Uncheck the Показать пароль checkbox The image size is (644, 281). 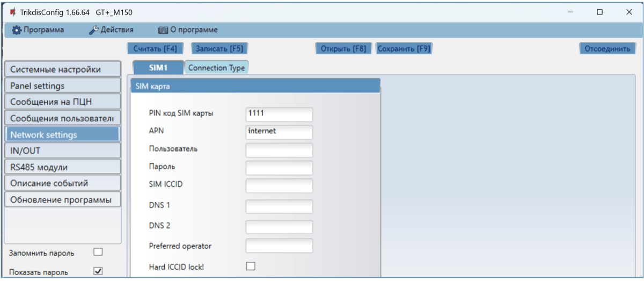[x=98, y=271]
